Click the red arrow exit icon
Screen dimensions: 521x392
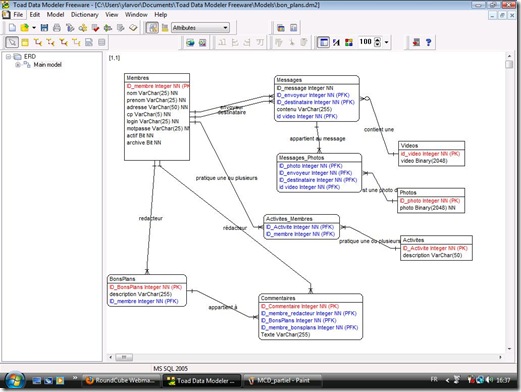pos(416,42)
